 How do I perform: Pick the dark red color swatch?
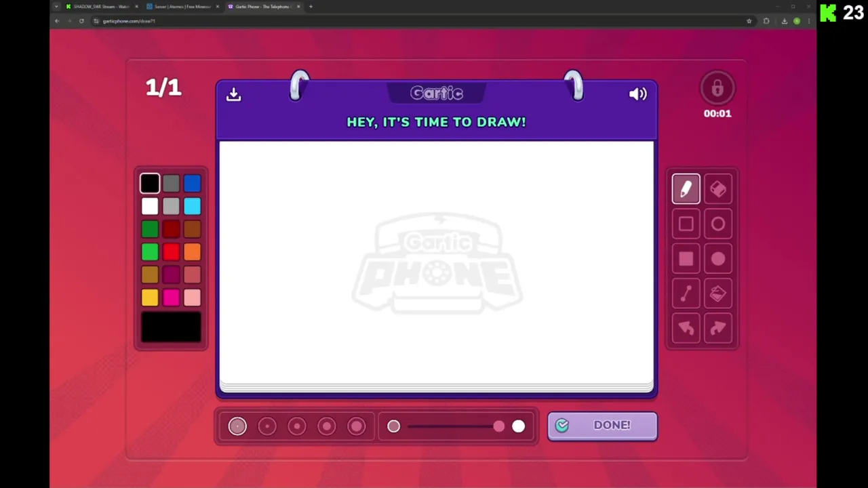(x=171, y=229)
